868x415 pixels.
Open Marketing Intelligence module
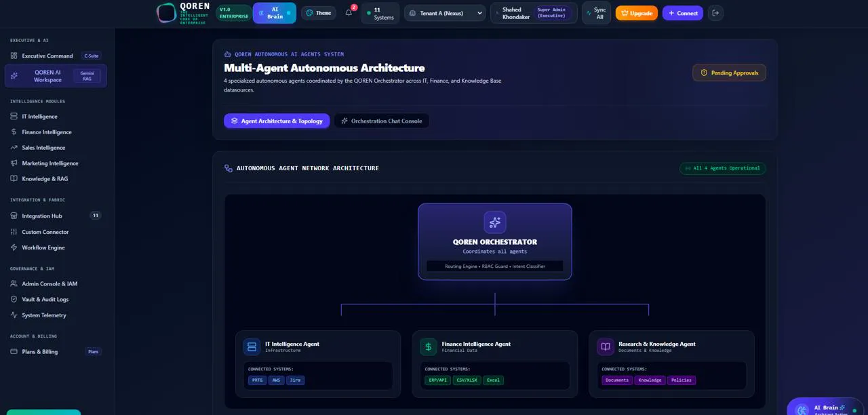tap(56, 163)
